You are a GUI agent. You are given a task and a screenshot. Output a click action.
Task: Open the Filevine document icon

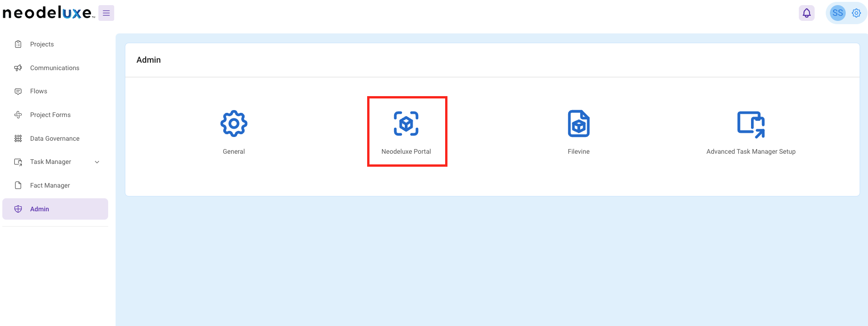(579, 124)
